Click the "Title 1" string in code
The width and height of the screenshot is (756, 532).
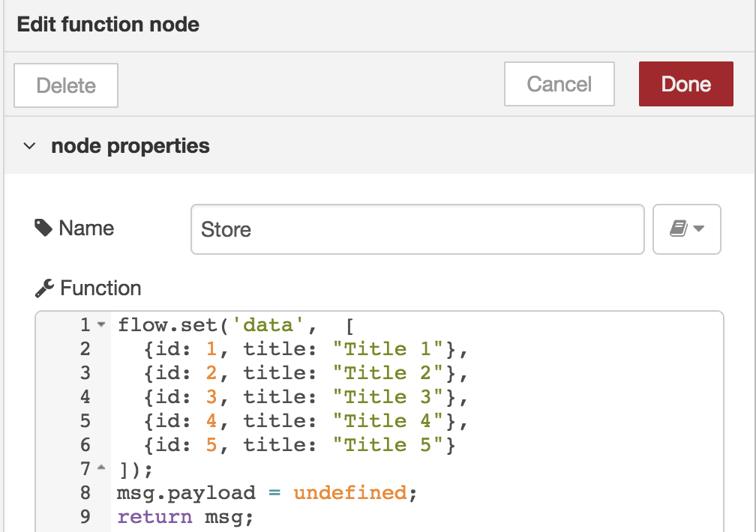click(x=388, y=349)
